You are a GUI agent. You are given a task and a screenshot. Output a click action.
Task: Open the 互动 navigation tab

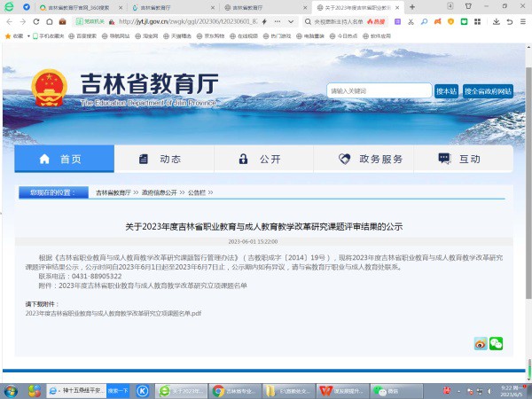459,159
